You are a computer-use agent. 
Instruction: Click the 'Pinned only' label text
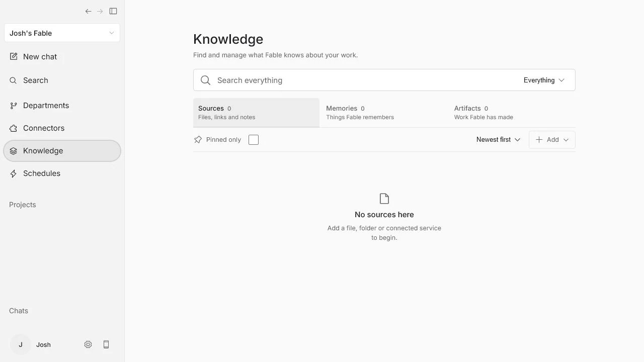pyautogui.click(x=223, y=140)
